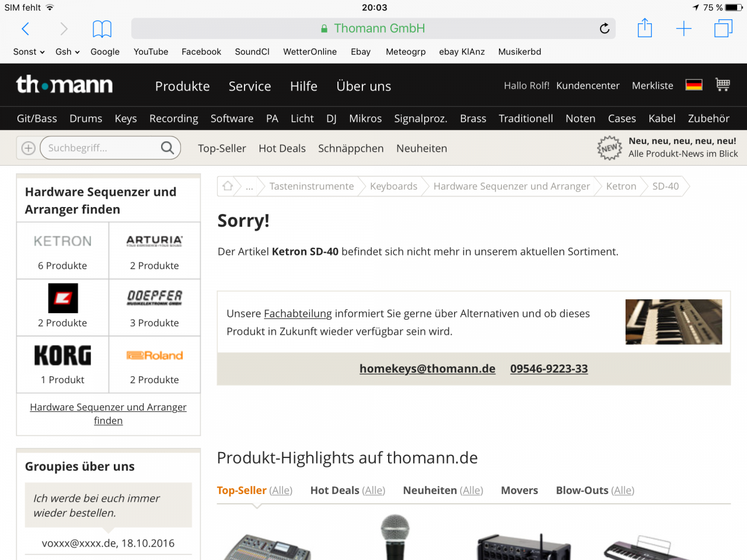Image resolution: width=747 pixels, height=560 pixels.
Task: Open the Sonst bookmarks folder dropdown
Action: tap(29, 52)
